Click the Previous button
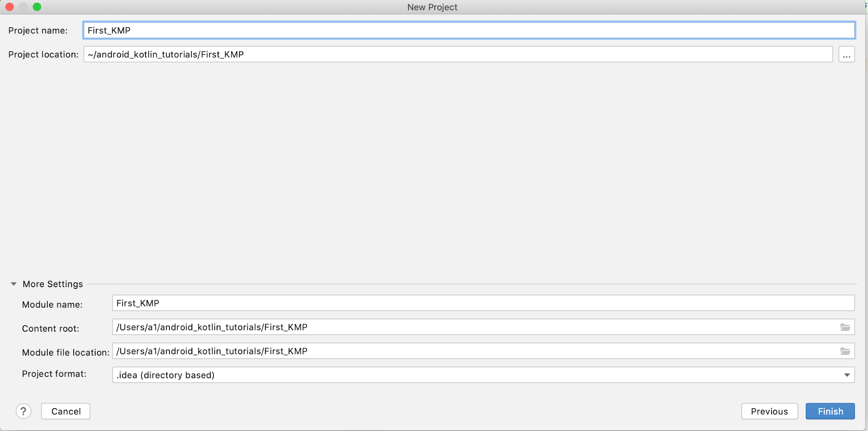The height and width of the screenshot is (431, 868). [x=770, y=411]
